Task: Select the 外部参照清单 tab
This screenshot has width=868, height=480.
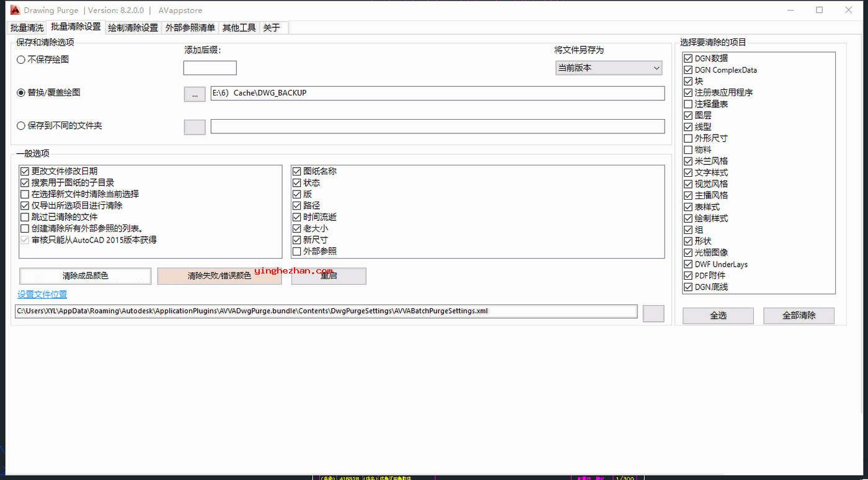Action: (190, 28)
